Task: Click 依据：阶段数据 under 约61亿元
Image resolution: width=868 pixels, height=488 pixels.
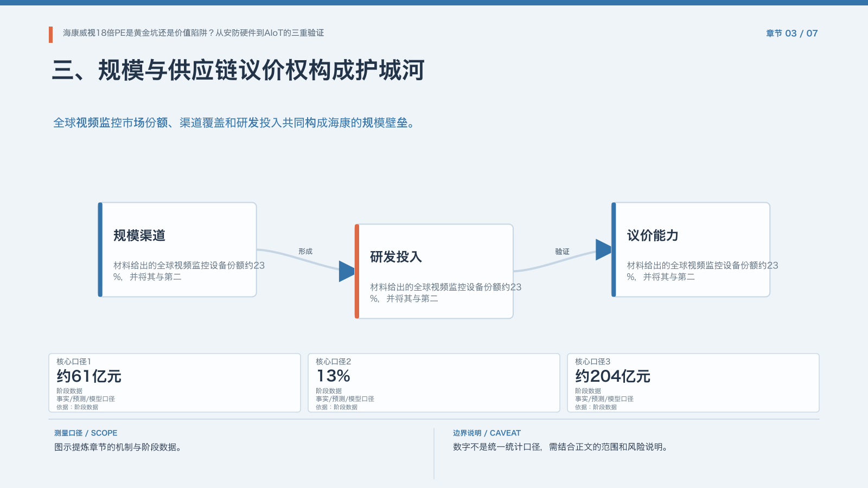Action: pyautogui.click(x=77, y=407)
